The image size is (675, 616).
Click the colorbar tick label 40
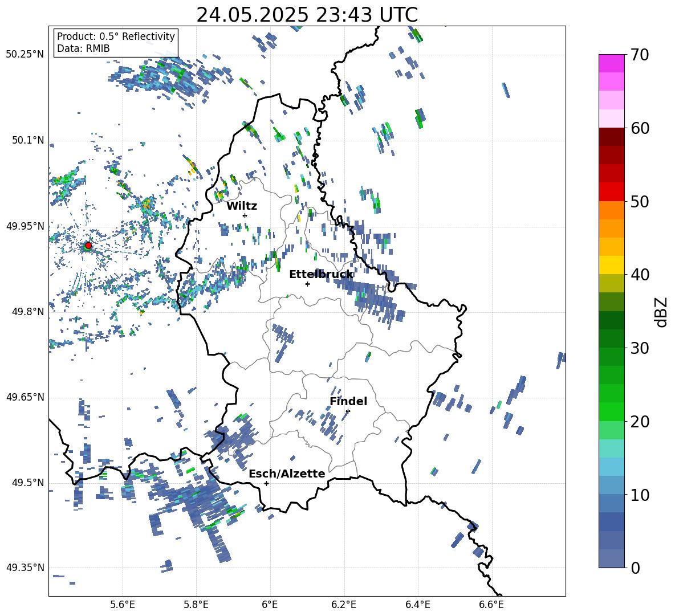639,275
